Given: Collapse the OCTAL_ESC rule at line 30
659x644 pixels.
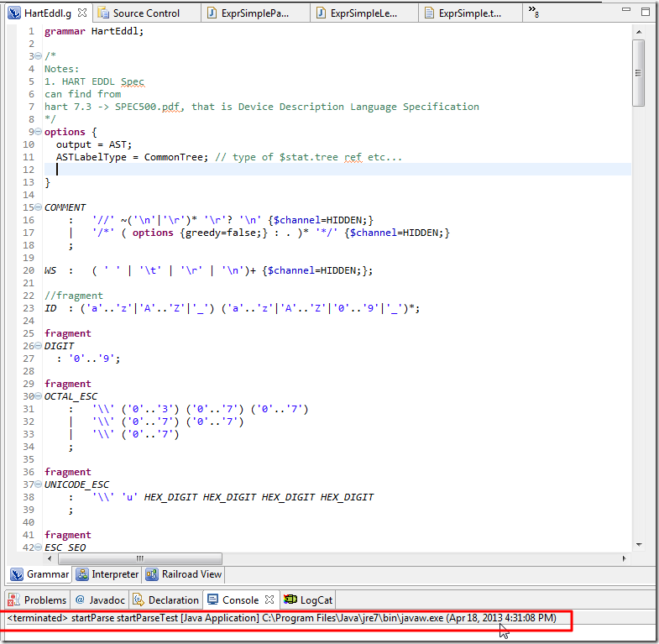Looking at the screenshot, I should point(39,396).
